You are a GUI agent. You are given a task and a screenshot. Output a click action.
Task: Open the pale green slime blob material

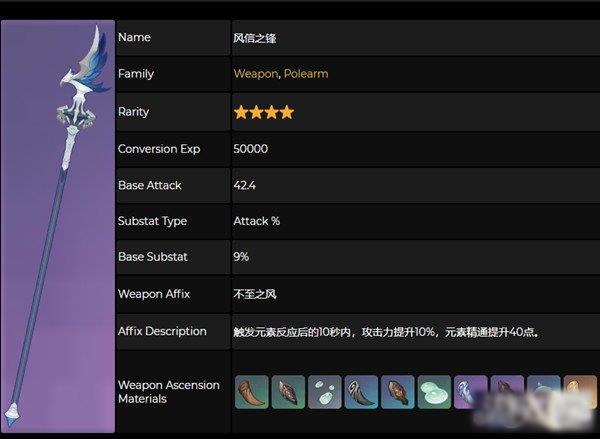point(434,392)
